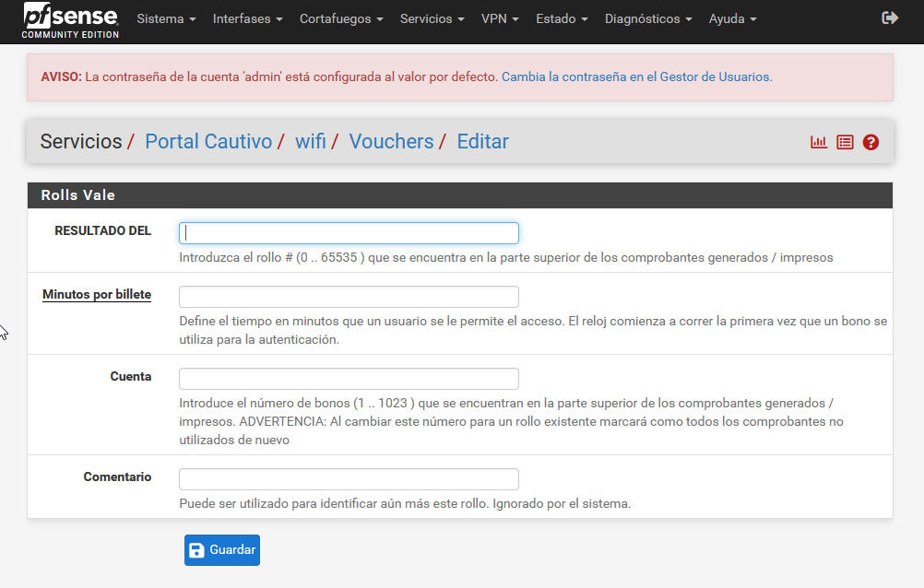
Task: Click the Cuenta input field
Action: pyautogui.click(x=349, y=379)
